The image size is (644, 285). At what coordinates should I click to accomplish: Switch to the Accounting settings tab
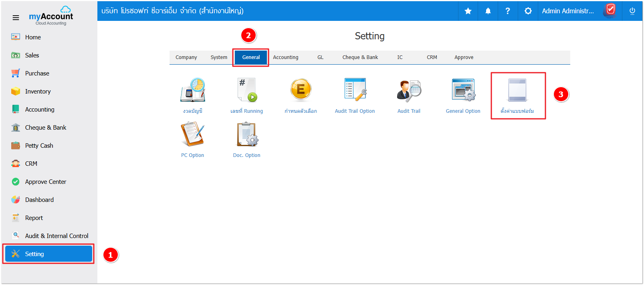pos(286,57)
